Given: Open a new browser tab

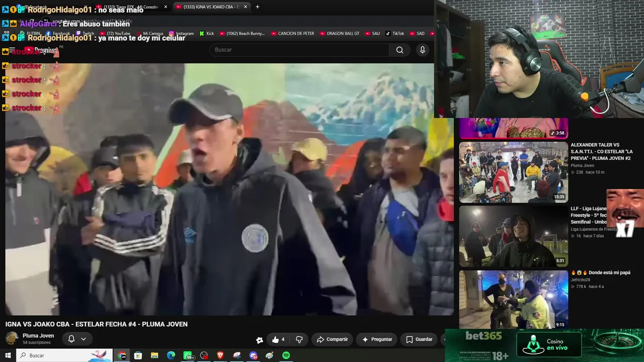Looking at the screenshot, I should coord(258,7).
